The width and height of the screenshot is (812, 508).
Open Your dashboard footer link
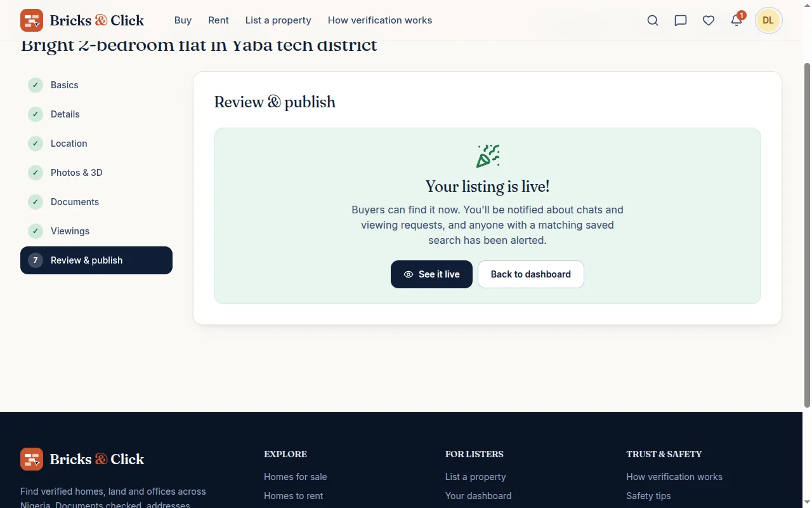point(478,496)
